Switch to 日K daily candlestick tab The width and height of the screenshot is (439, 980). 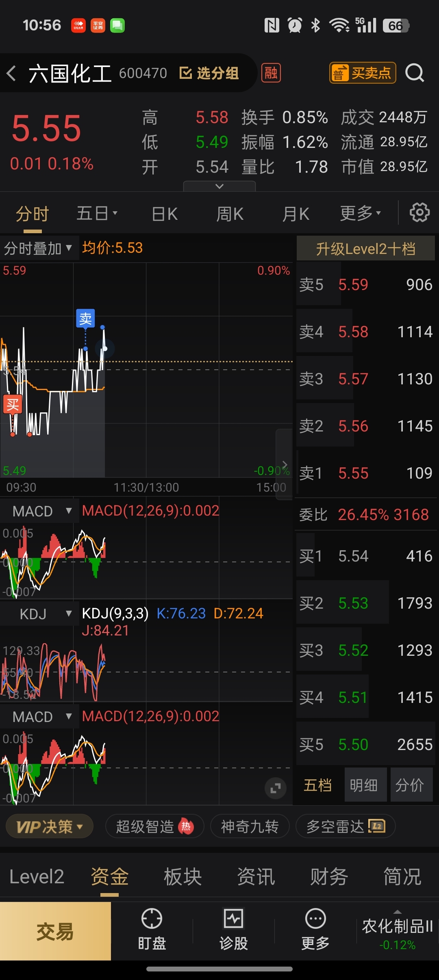[x=165, y=214]
